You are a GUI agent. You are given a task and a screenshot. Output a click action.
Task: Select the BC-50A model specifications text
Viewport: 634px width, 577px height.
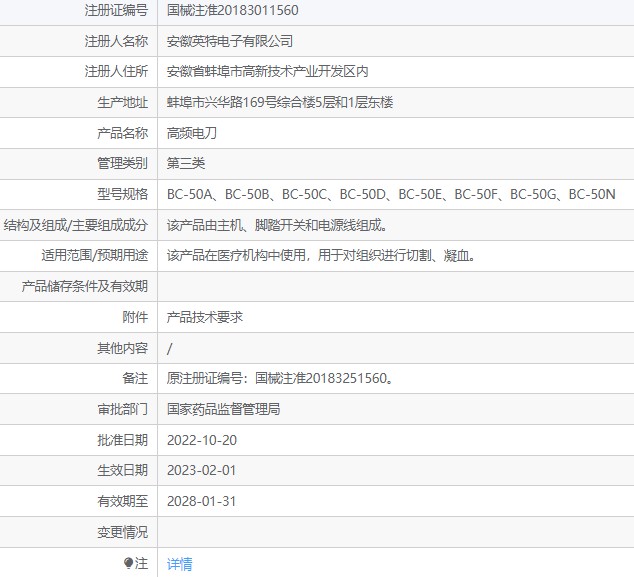coord(391,194)
